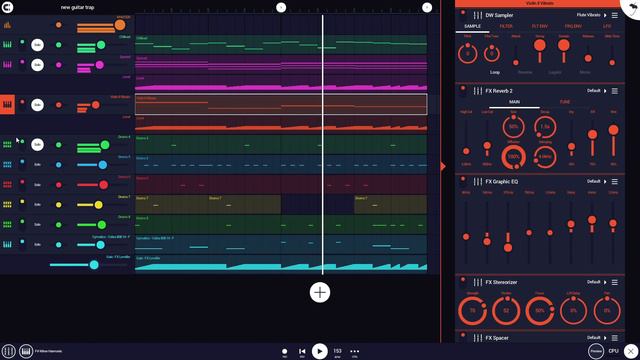The width and height of the screenshot is (640, 360).
Task: Click the FX Stereorizer drag handle bars icon
Action: click(x=478, y=282)
